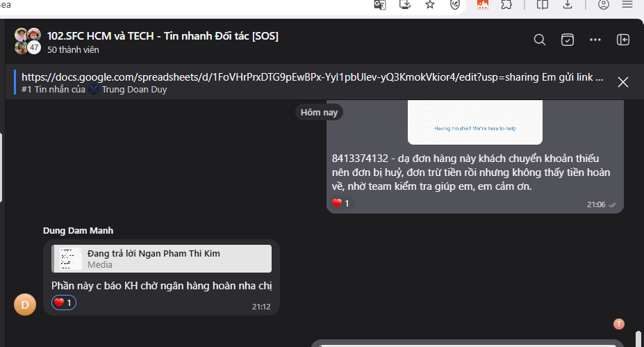Open the browser hamburger application menu
The width and height of the screenshot is (644, 347).
pos(627,5)
